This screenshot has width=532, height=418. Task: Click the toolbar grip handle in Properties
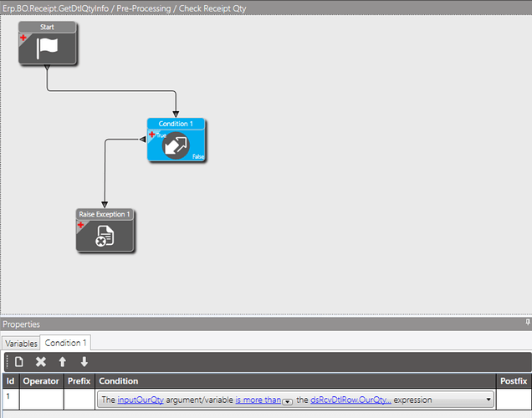8,362
